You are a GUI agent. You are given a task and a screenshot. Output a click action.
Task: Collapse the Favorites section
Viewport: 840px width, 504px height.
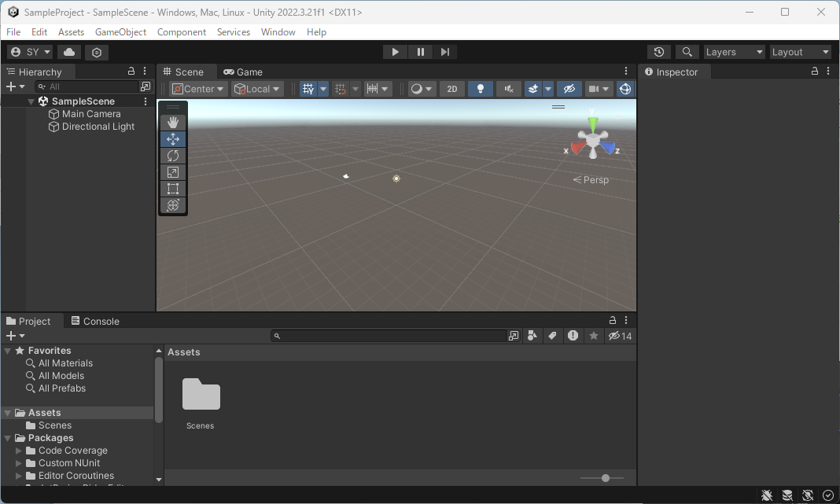point(8,351)
